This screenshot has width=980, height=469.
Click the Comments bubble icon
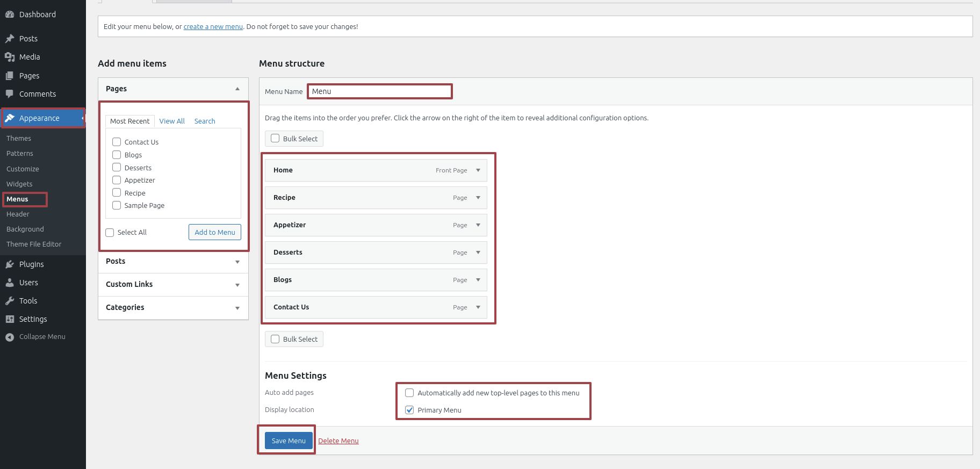pos(10,94)
